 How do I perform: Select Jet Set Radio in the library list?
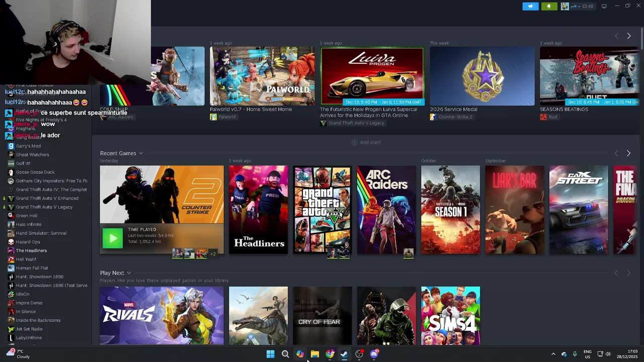click(x=29, y=329)
